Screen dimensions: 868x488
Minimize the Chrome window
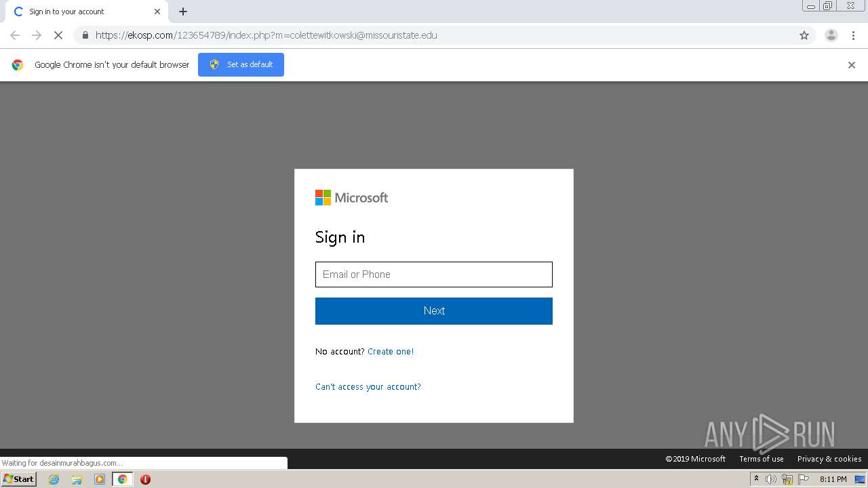[x=811, y=6]
